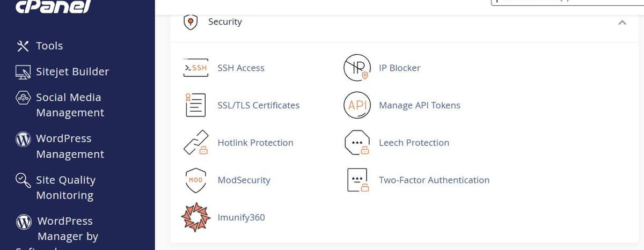
Task: Go to Social Media Management
Action: [x=59, y=105]
